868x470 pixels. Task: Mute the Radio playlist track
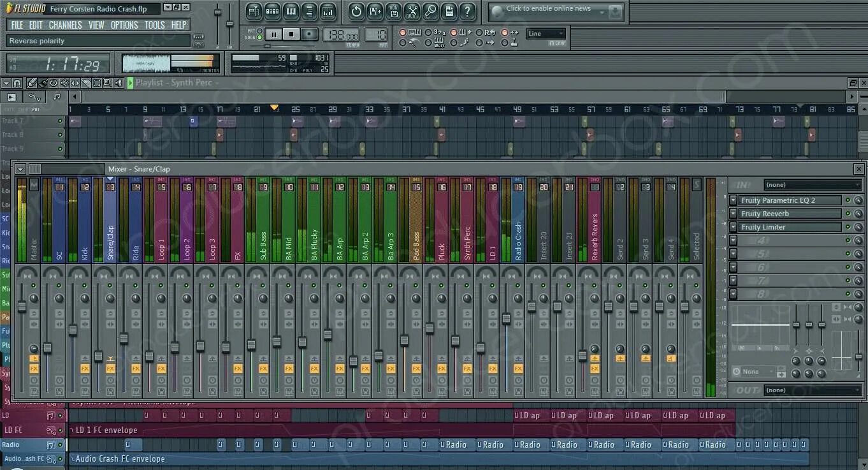(x=61, y=444)
